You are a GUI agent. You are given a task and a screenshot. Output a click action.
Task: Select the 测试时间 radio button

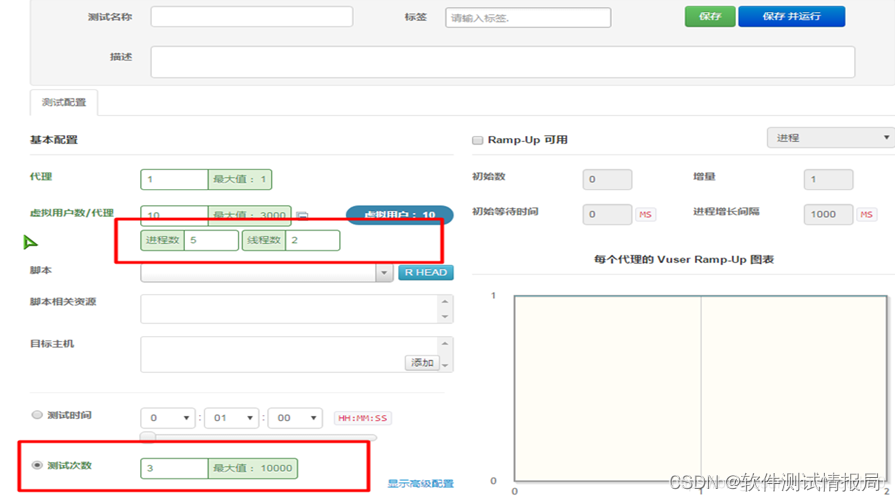click(x=37, y=415)
